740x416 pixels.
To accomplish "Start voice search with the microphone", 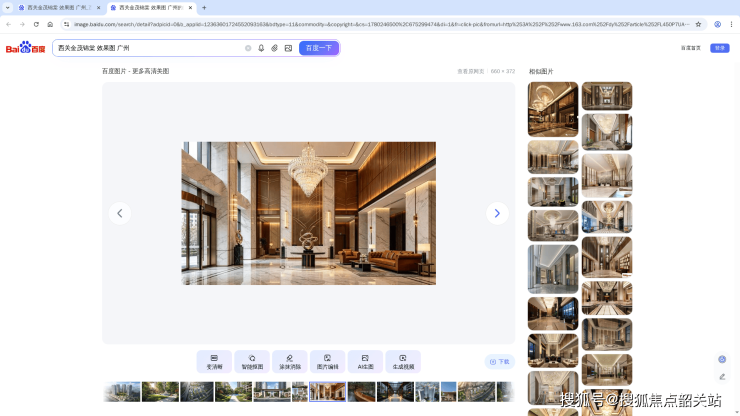I will point(261,48).
